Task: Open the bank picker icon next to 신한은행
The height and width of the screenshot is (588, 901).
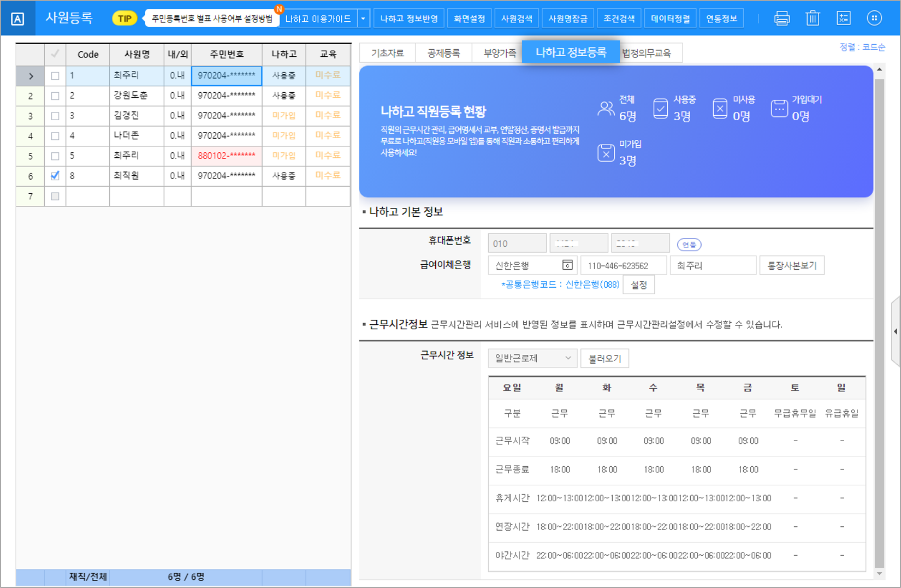Action: coord(567,265)
